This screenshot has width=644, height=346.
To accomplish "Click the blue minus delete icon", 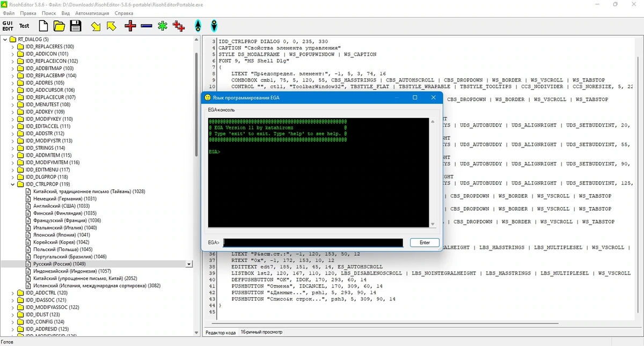I will [147, 26].
